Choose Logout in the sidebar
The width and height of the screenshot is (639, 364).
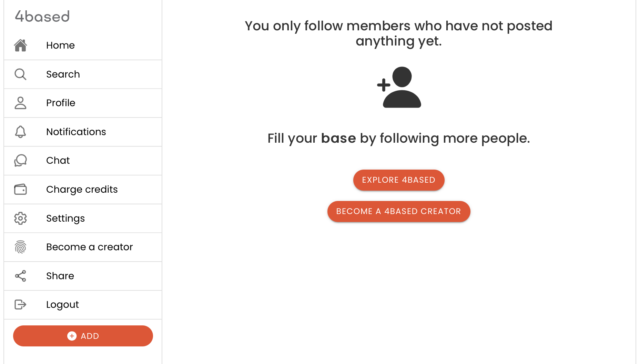[62, 305]
